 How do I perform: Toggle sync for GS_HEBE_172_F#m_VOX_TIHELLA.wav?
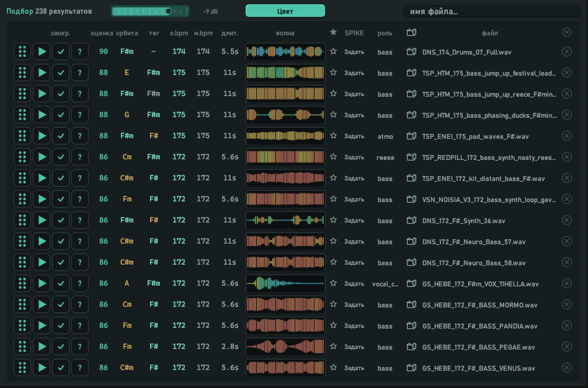(x=61, y=283)
